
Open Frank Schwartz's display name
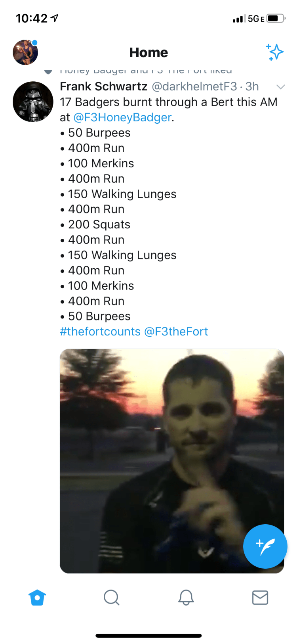tap(103, 87)
